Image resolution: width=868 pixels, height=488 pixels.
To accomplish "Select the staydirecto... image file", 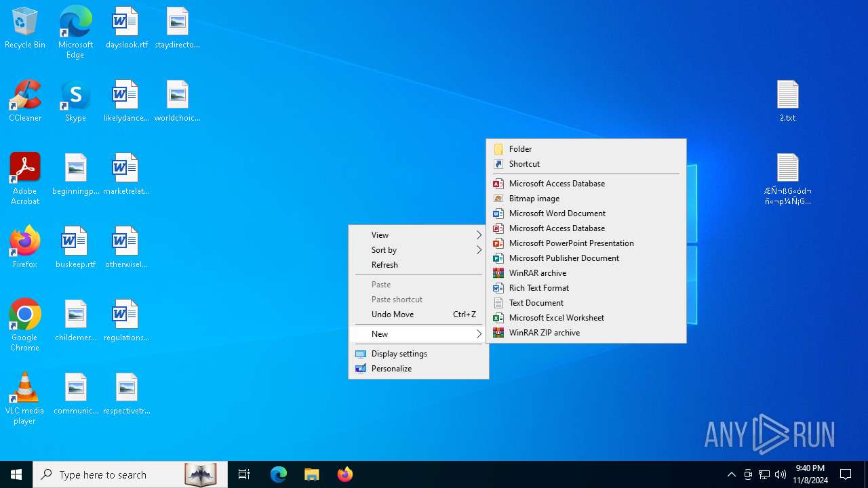I will (x=177, y=28).
